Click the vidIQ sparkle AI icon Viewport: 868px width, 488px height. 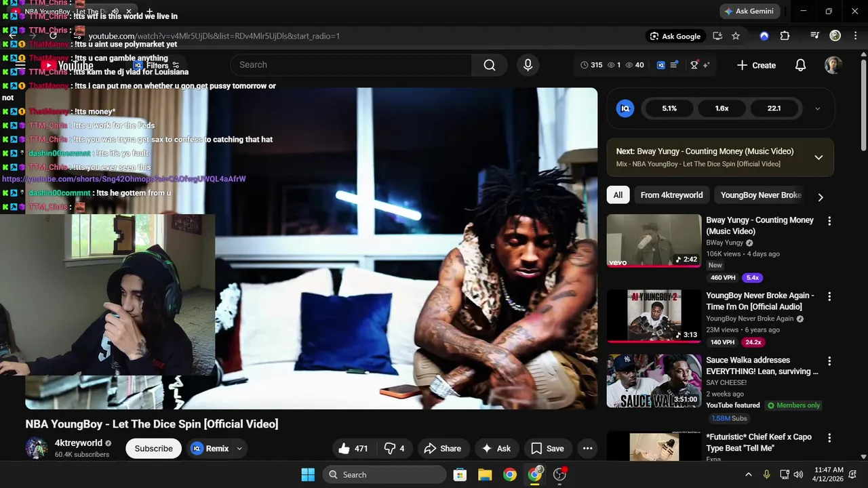[706, 65]
